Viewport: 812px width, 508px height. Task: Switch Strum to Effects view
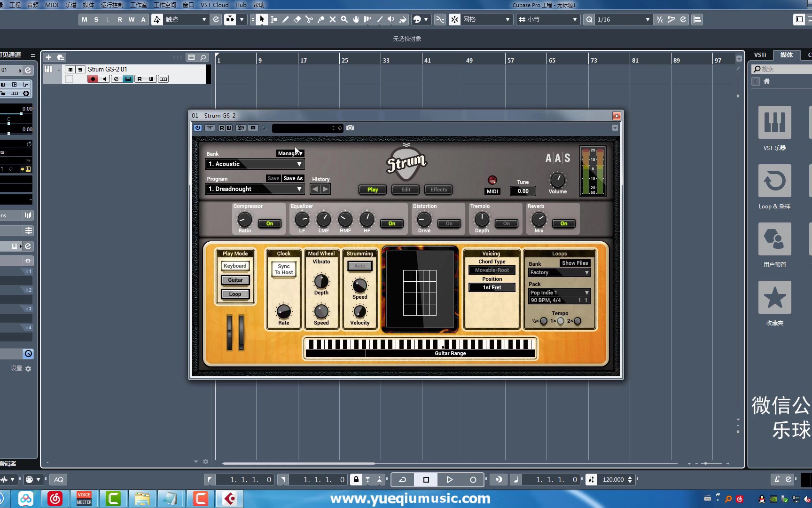439,190
